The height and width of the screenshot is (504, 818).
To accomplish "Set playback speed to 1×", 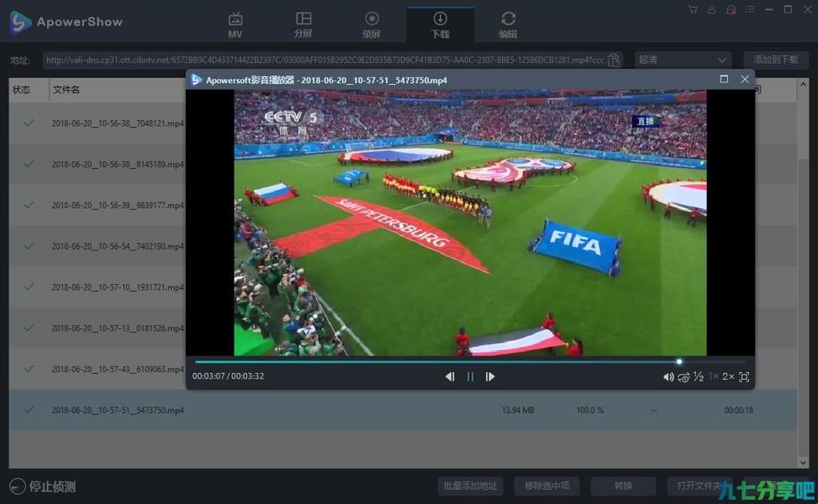I will pos(713,376).
